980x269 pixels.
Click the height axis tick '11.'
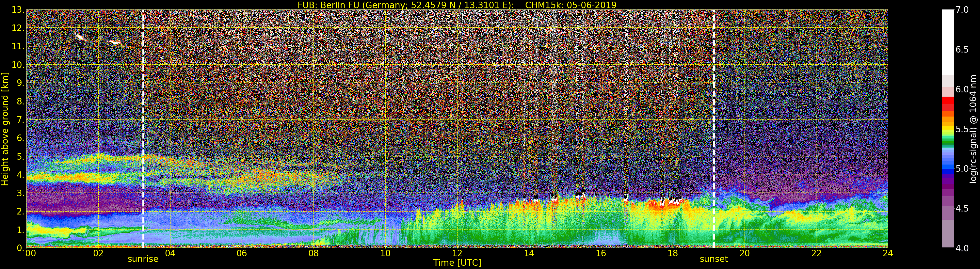click(18, 46)
